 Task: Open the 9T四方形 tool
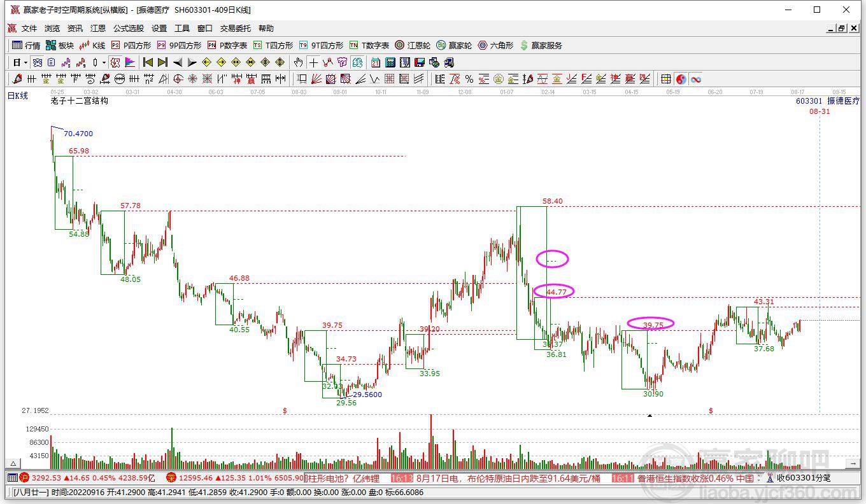point(321,45)
